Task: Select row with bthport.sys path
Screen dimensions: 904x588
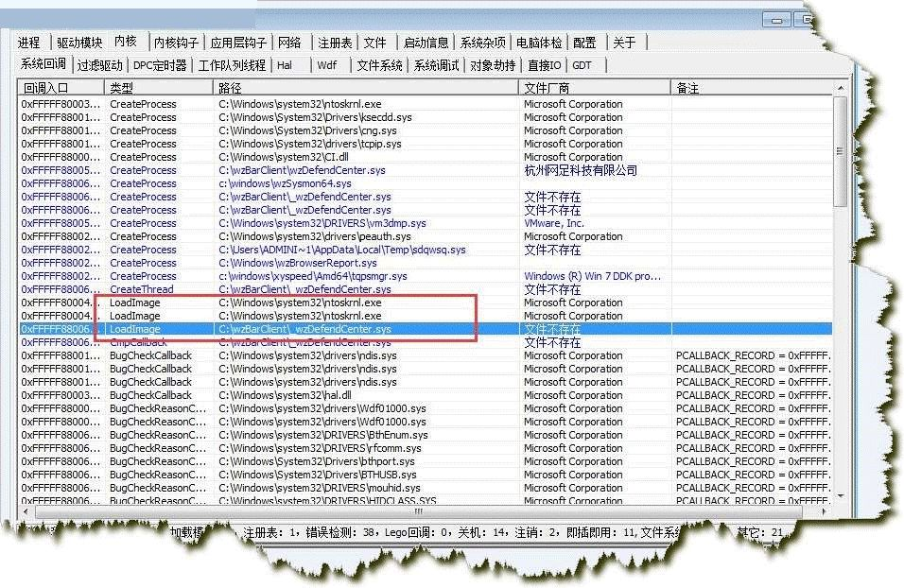Action: point(425,461)
